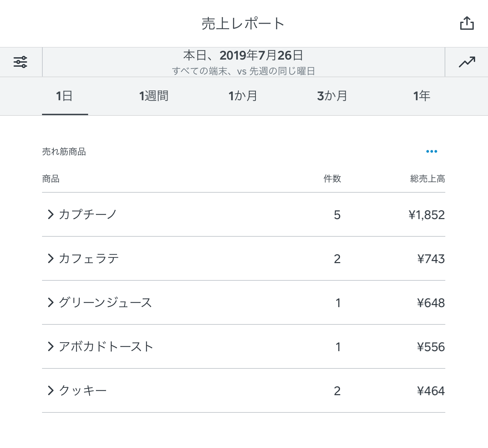Tap the export arrow icon above the date bar
This screenshot has height=448, width=488.
pos(468,23)
